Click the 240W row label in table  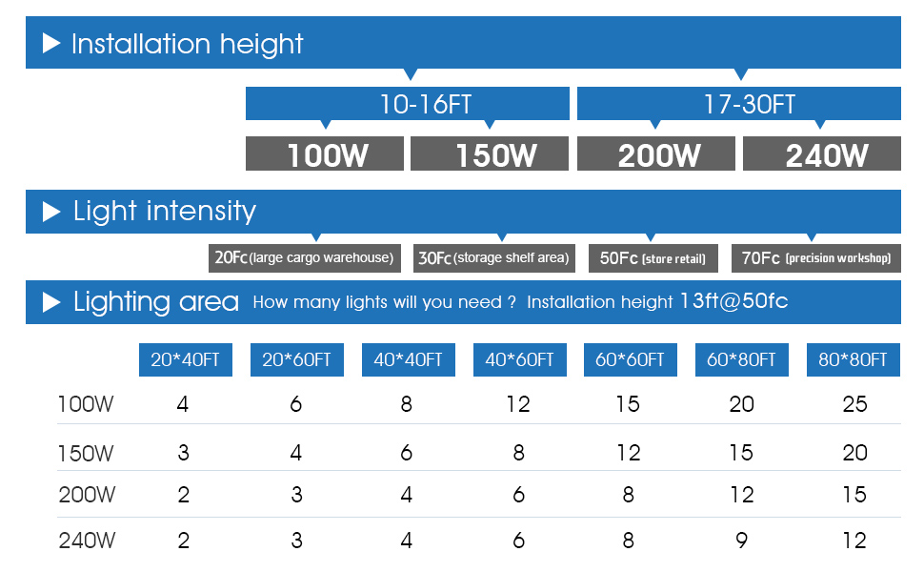coord(87,541)
